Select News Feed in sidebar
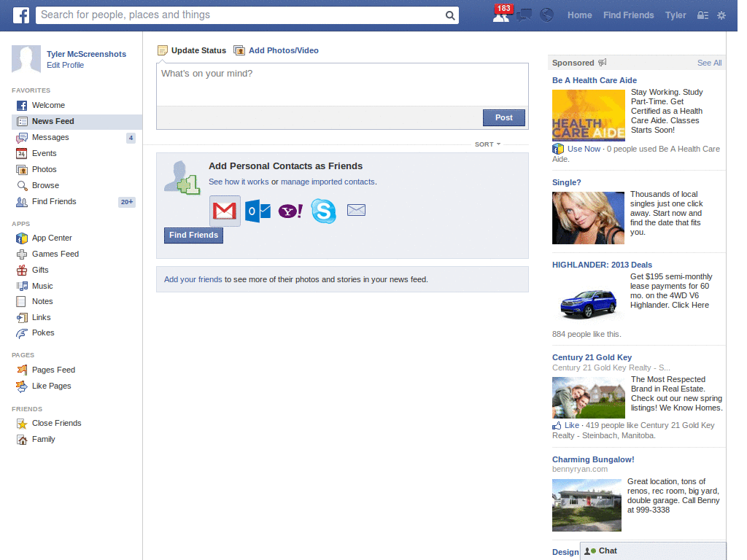 [x=77, y=122]
